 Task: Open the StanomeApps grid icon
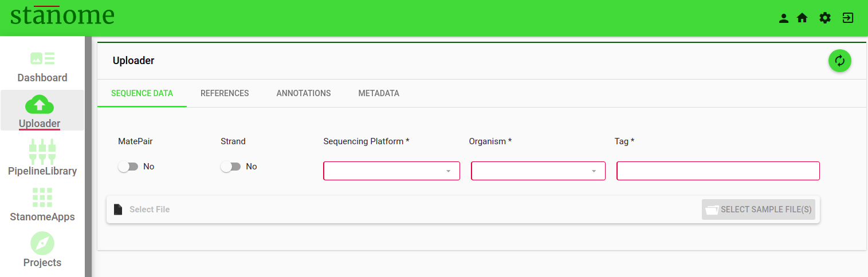[x=42, y=197]
